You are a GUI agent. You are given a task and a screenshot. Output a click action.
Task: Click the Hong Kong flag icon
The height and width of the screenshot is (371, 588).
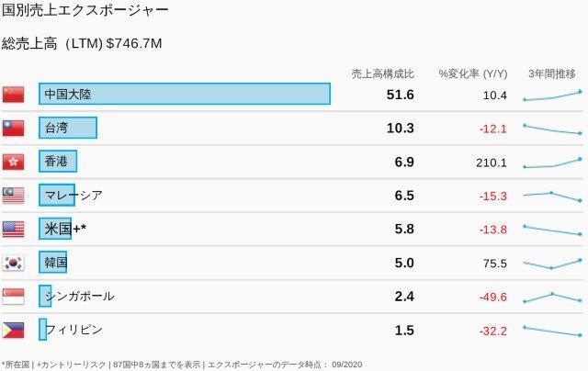[13, 162]
